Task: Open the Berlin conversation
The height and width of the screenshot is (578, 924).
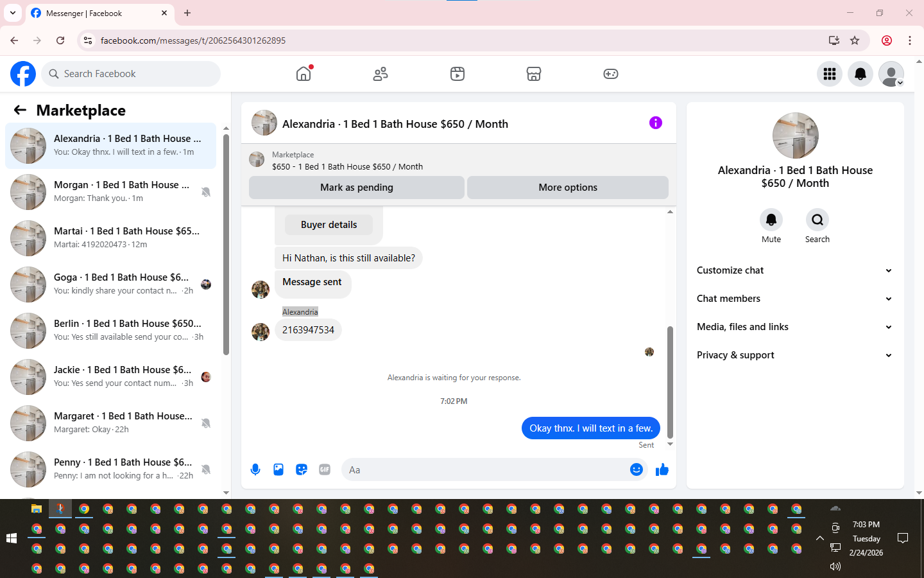Action: click(x=111, y=331)
